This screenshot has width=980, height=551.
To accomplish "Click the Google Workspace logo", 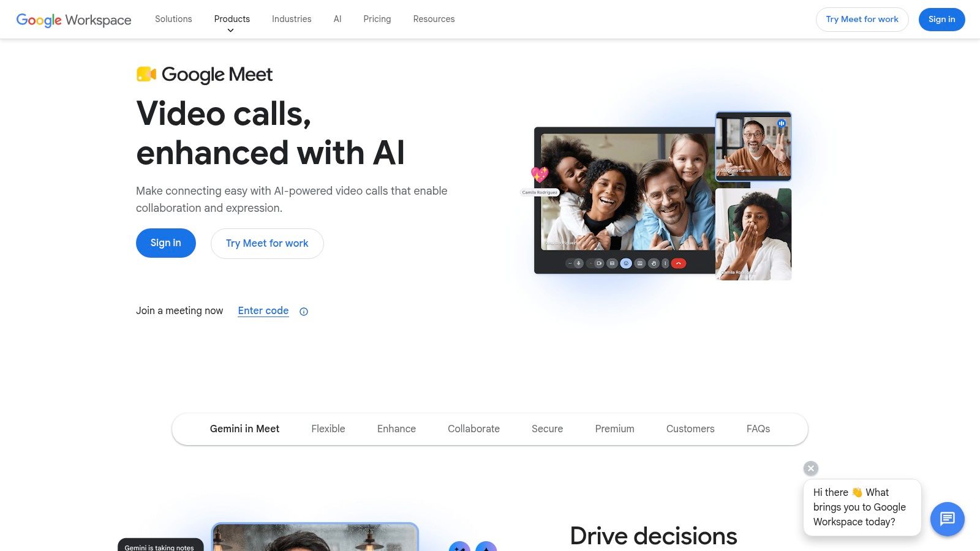I will click(73, 20).
